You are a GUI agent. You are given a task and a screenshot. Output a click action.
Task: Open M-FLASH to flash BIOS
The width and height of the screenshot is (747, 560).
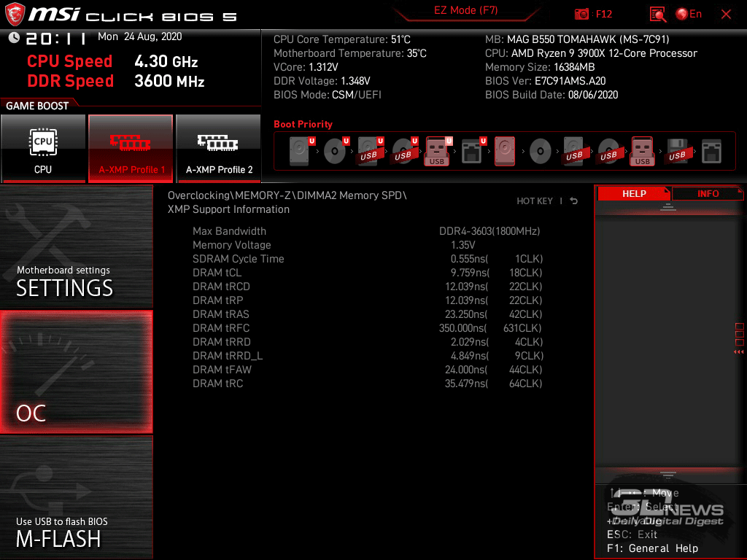click(76, 497)
